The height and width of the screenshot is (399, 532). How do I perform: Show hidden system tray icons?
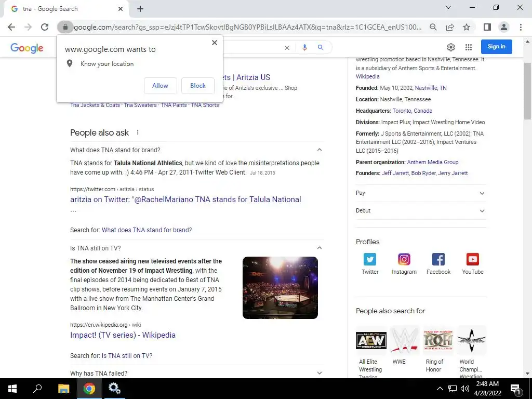point(440,389)
